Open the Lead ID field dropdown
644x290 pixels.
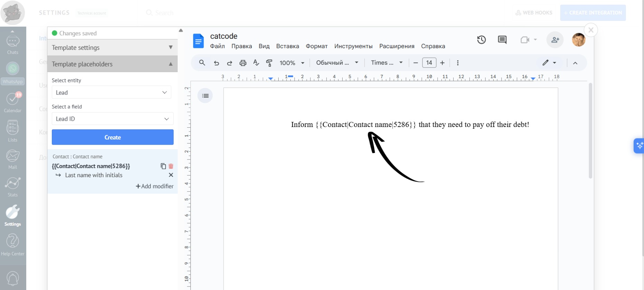[x=112, y=119]
